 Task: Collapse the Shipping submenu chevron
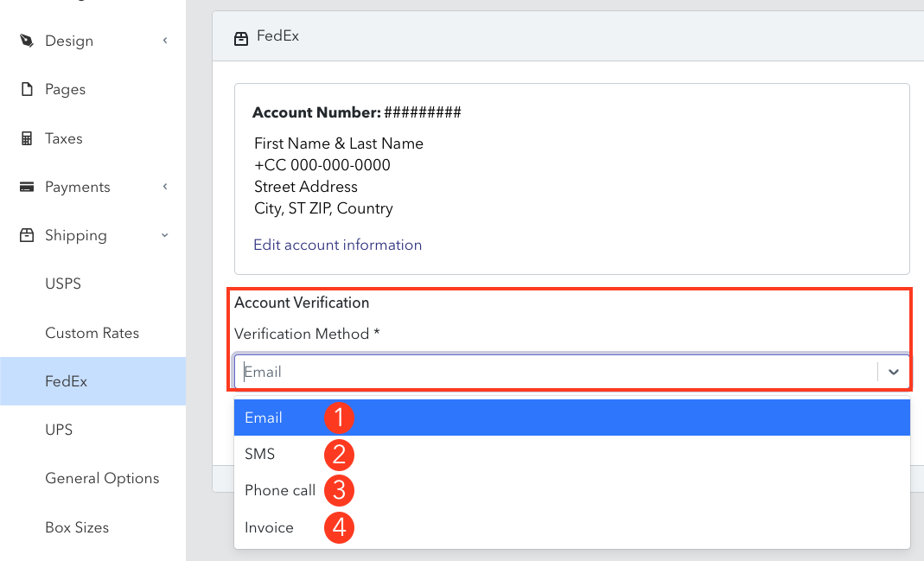165,235
